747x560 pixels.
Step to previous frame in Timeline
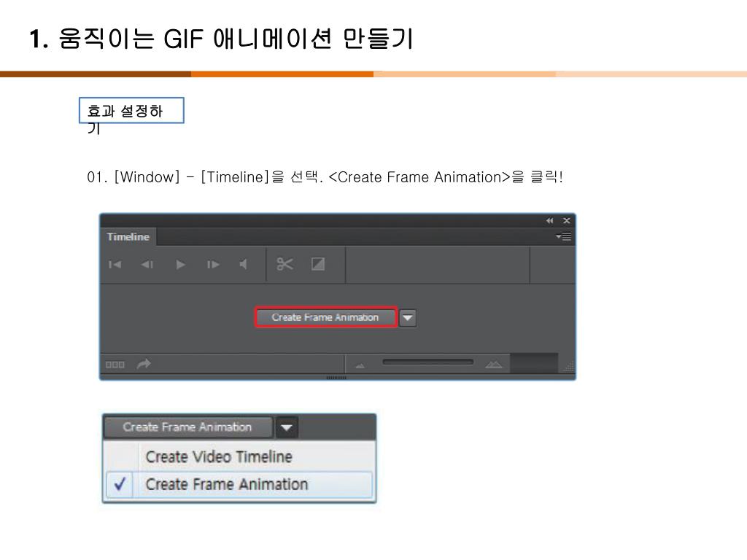[147, 264]
